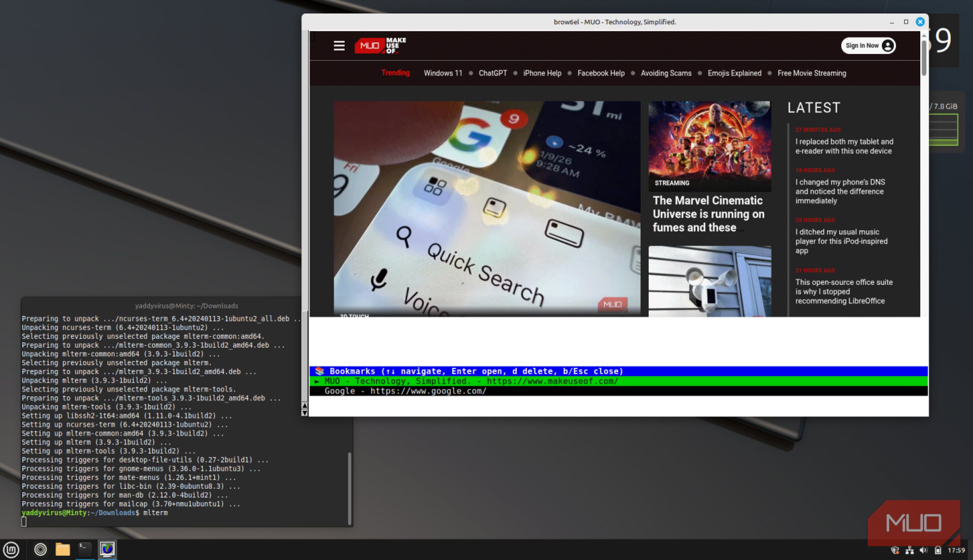Click the spiral icon in the taskbar
This screenshot has height=560, width=973.
tap(41, 549)
